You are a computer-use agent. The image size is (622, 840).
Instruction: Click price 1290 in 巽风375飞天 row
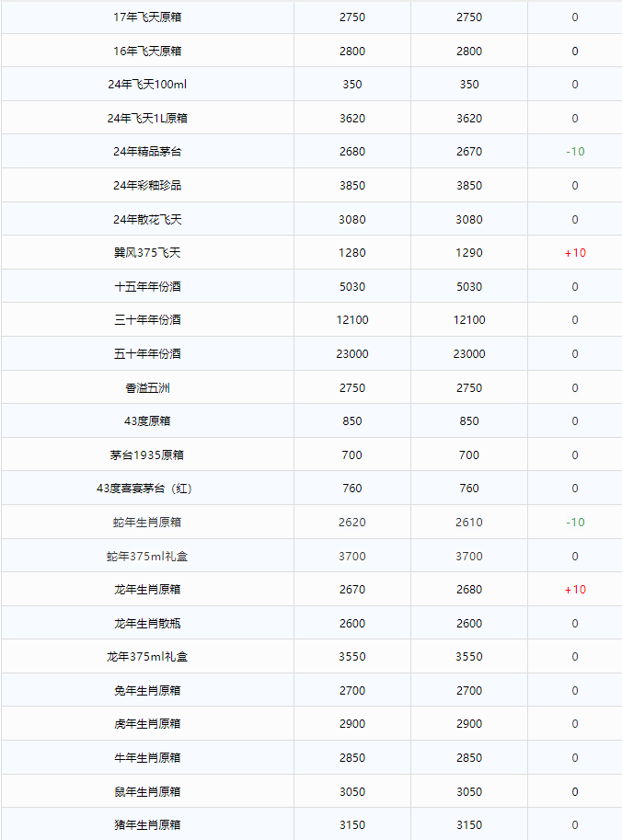tap(469, 252)
